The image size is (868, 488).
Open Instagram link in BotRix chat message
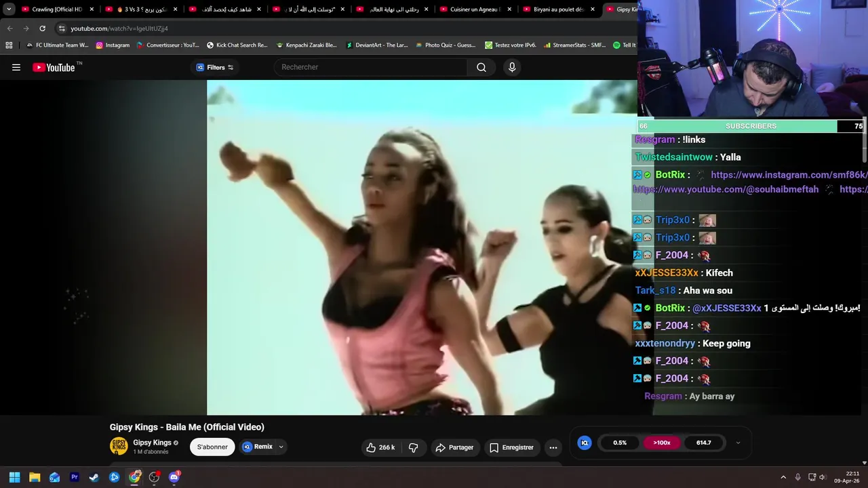tap(789, 175)
